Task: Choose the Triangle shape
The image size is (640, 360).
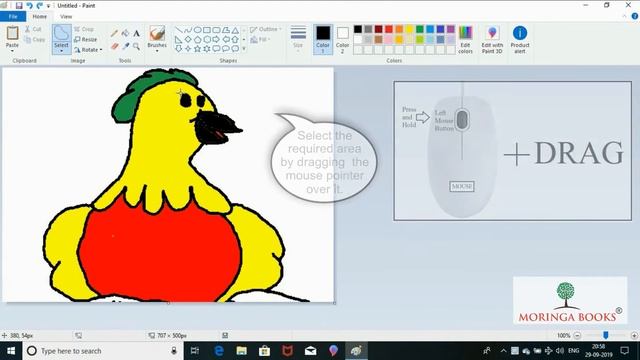Action: coord(235,30)
